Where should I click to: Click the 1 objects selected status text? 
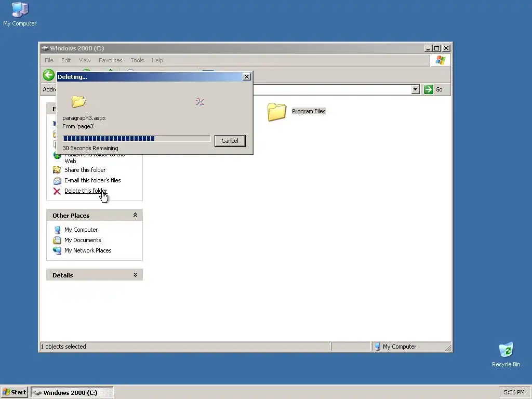coord(63,347)
